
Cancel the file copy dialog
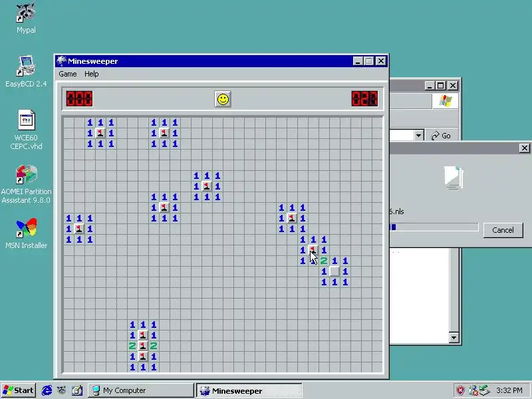[x=503, y=230]
